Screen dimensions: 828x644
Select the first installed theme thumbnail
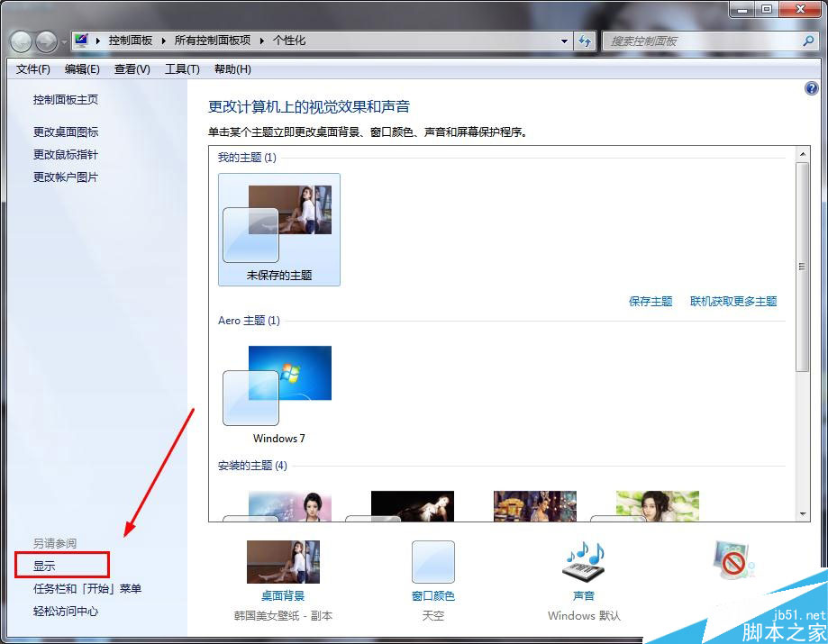288,504
